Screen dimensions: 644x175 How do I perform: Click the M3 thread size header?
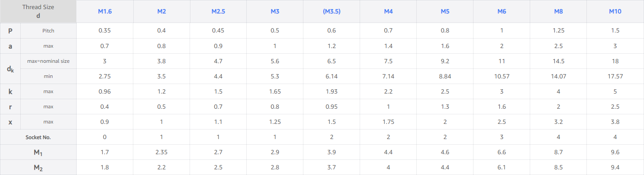coord(275,12)
